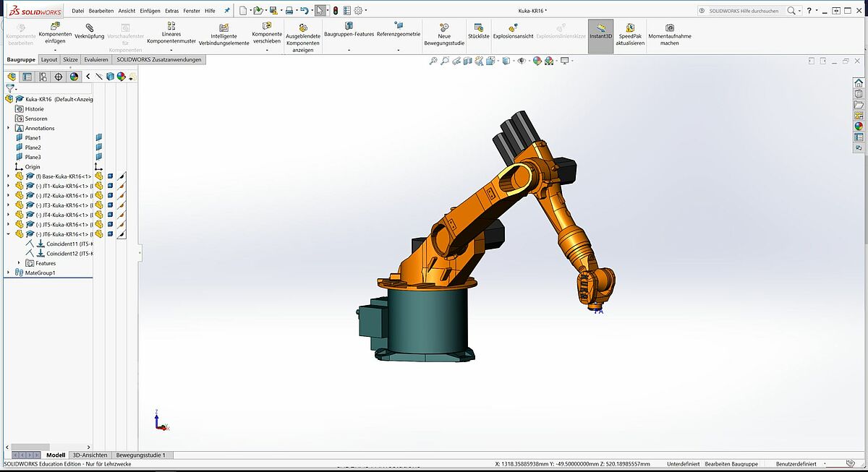Click the rebuild traffic light icon
The image size is (868, 472).
coord(335,10)
